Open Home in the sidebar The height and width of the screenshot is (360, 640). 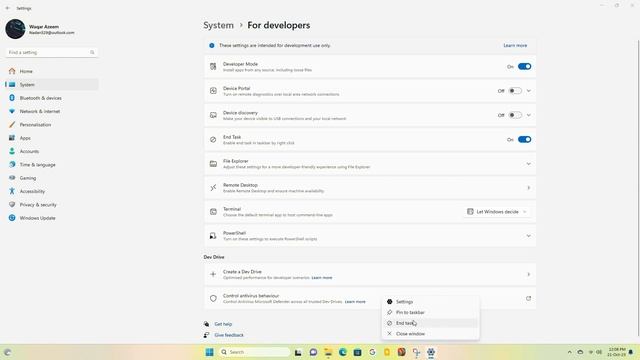point(51,71)
